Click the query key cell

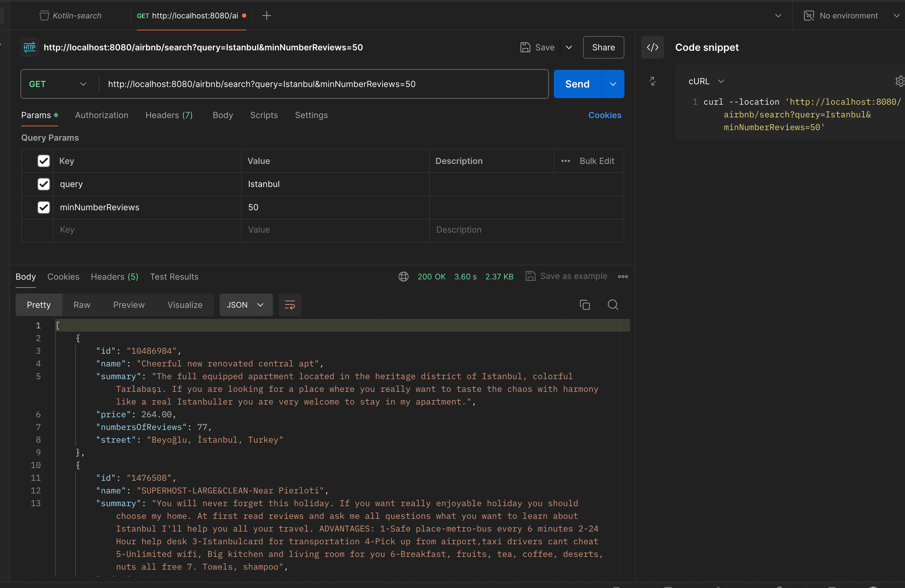coord(147,184)
